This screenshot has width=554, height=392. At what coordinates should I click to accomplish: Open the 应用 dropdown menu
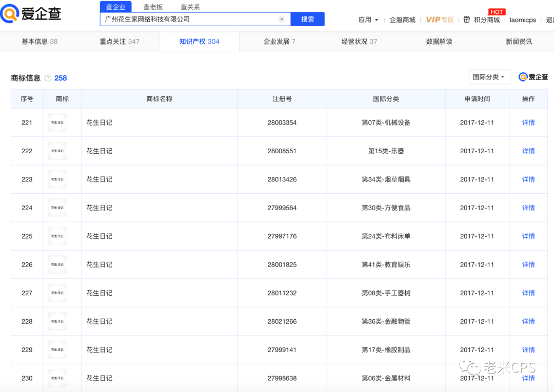[368, 20]
